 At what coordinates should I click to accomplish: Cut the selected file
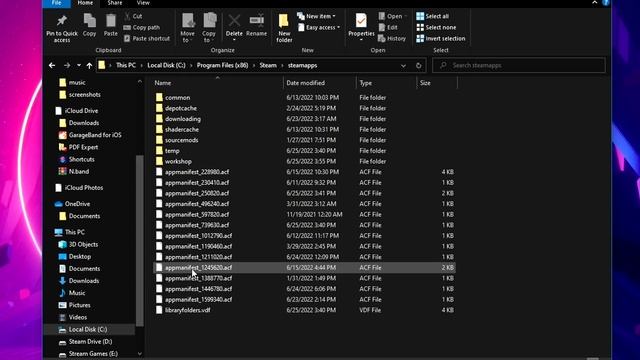coord(133,16)
